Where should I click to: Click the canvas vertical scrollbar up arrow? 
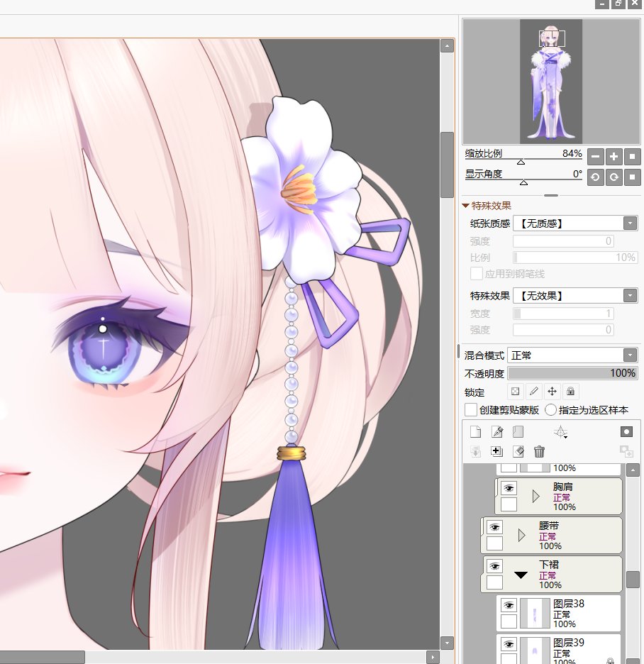(447, 45)
